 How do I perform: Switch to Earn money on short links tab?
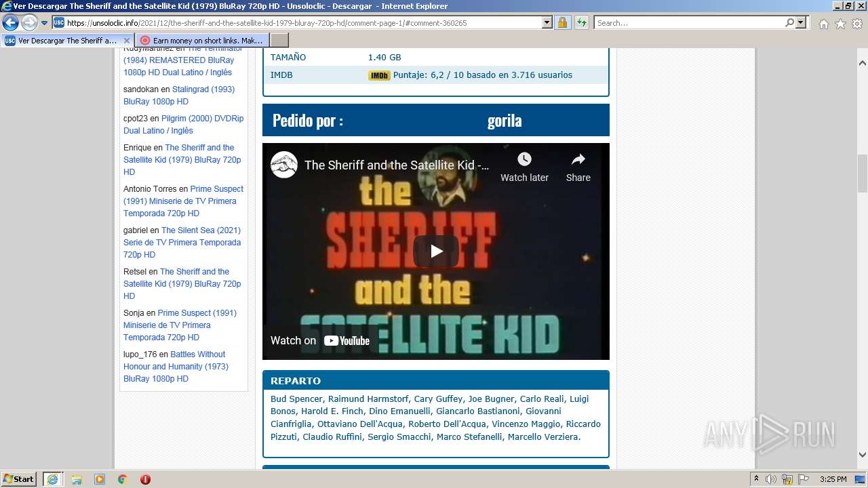click(x=201, y=41)
